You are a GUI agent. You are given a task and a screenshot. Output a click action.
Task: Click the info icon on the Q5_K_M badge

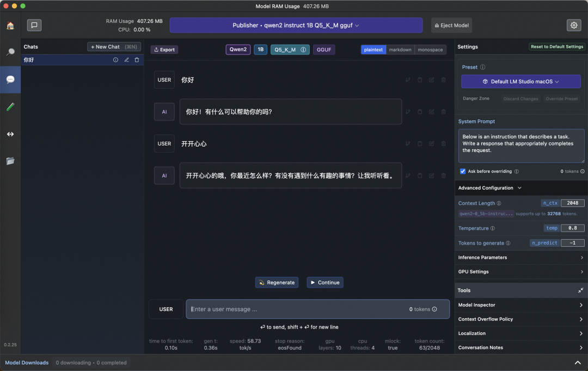coord(303,50)
